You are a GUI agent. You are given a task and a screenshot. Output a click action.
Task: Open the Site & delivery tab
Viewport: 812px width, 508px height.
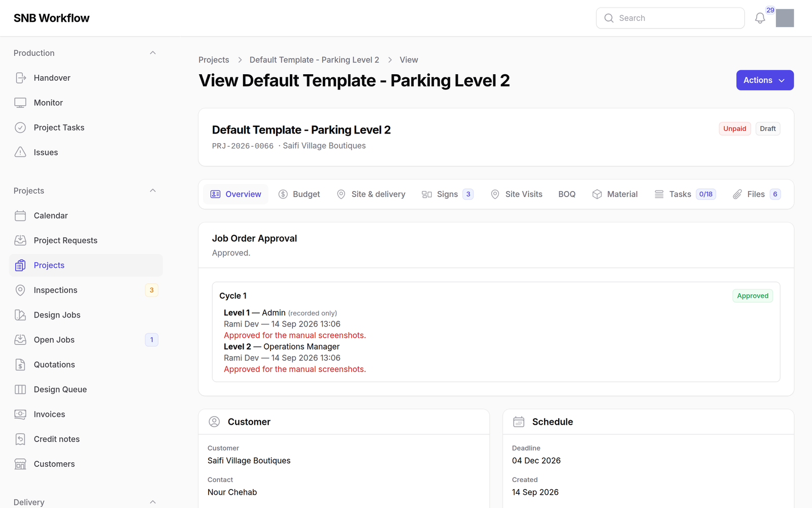tap(371, 194)
